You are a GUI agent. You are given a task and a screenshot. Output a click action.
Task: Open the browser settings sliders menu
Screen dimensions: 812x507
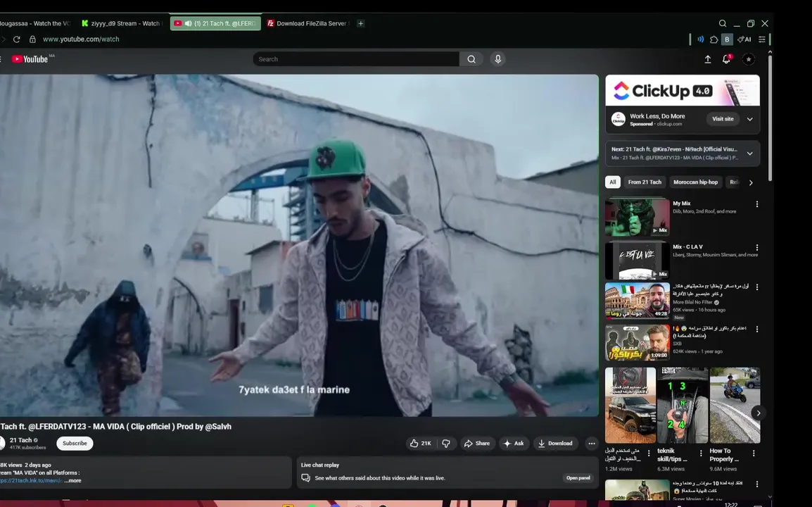762,39
